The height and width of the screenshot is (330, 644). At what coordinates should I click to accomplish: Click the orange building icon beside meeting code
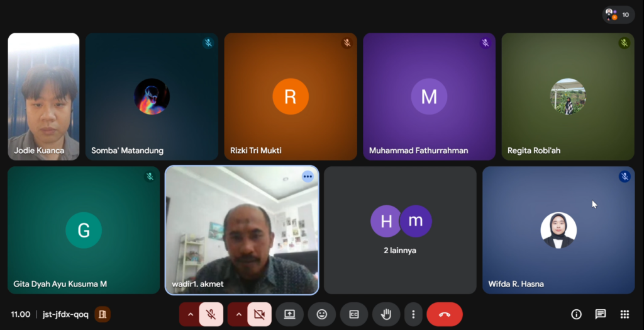[x=103, y=314]
